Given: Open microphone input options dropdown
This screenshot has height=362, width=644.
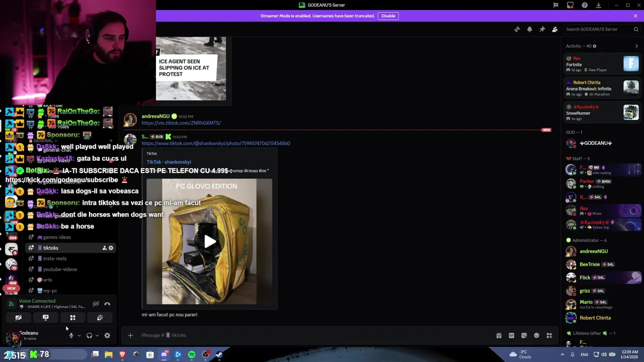Looking at the screenshot, I should [x=79, y=336].
